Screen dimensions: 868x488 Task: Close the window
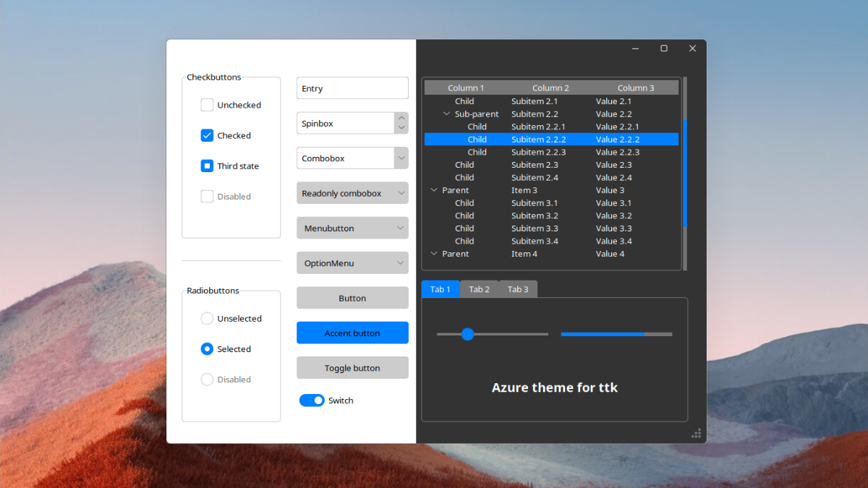[x=692, y=48]
